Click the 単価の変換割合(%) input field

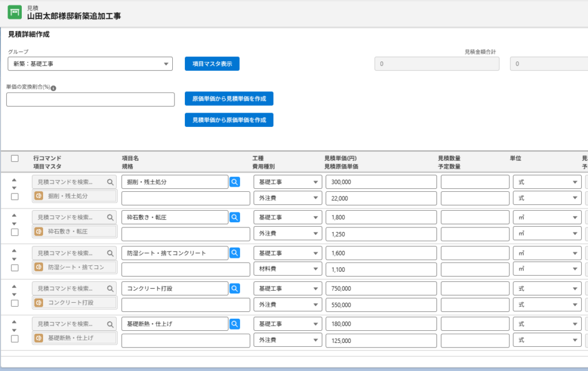pos(90,100)
